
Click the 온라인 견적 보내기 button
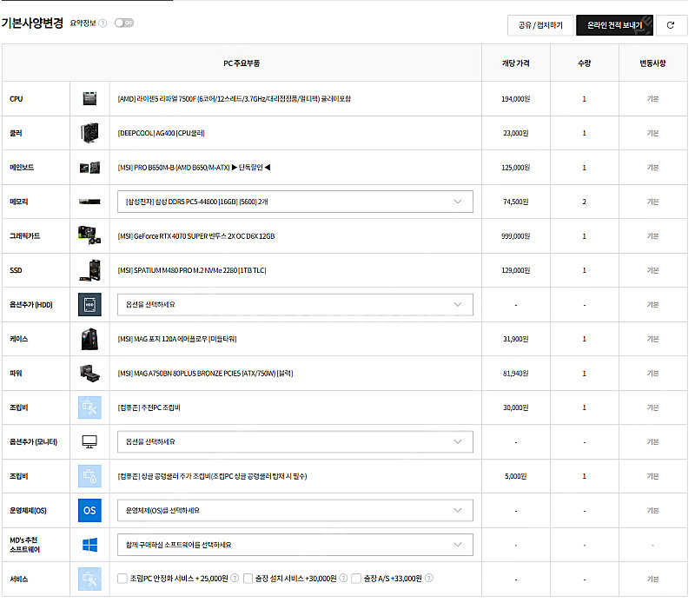(614, 25)
